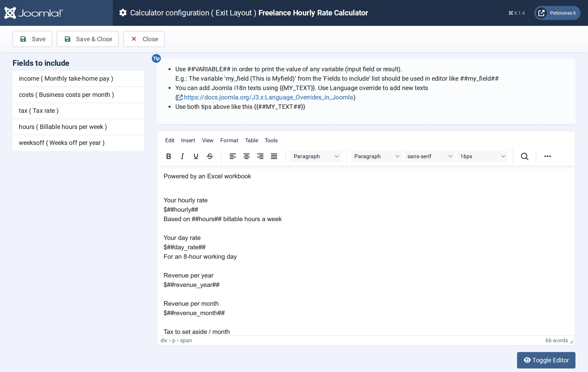Select hours Billable hours per week field

pyautogui.click(x=78, y=127)
